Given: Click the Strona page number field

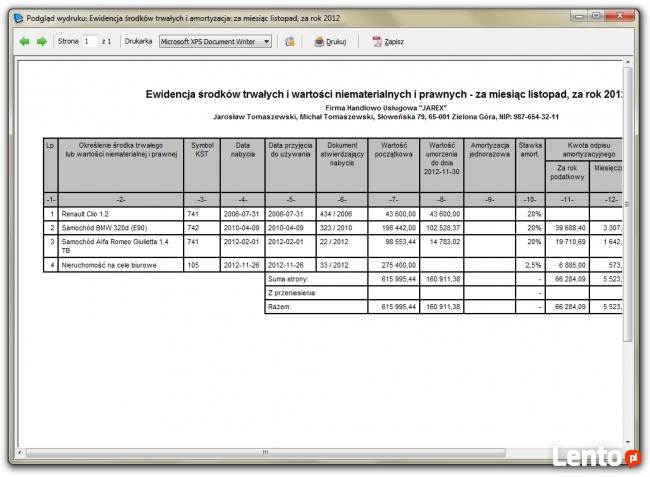Looking at the screenshot, I should pyautogui.click(x=90, y=41).
